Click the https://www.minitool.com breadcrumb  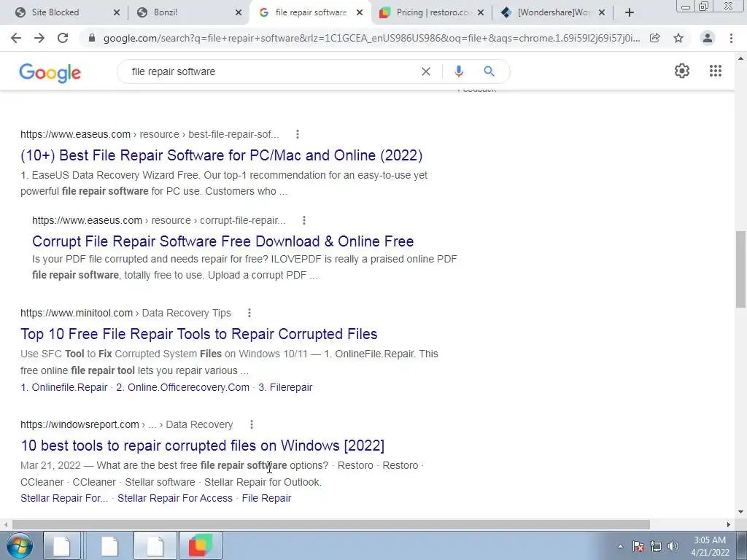click(77, 313)
